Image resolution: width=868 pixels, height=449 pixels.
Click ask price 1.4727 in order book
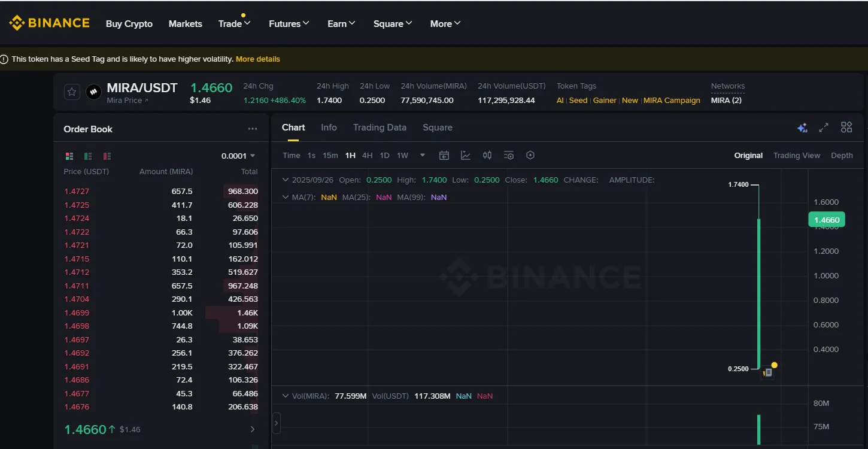point(77,192)
